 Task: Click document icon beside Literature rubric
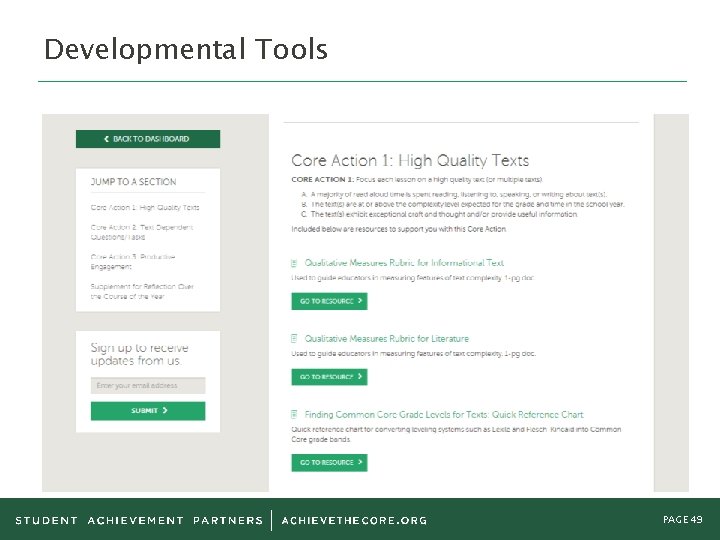click(294, 338)
